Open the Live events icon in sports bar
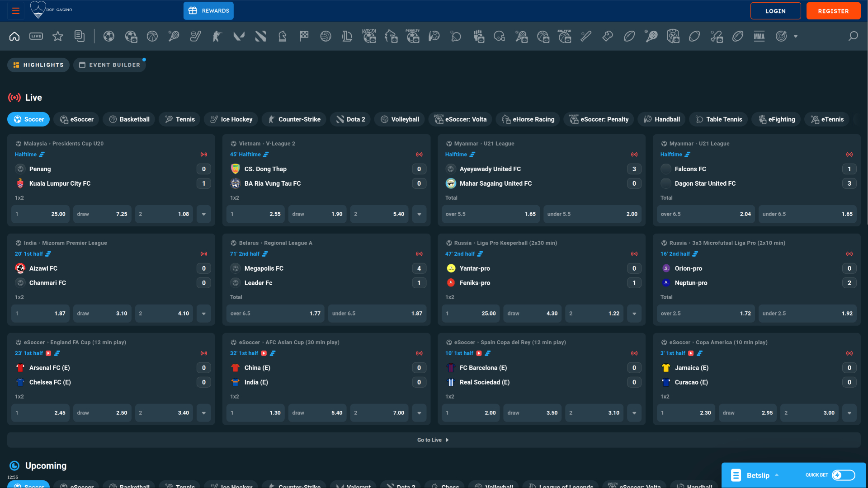Image resolution: width=868 pixels, height=488 pixels. pyautogui.click(x=36, y=36)
